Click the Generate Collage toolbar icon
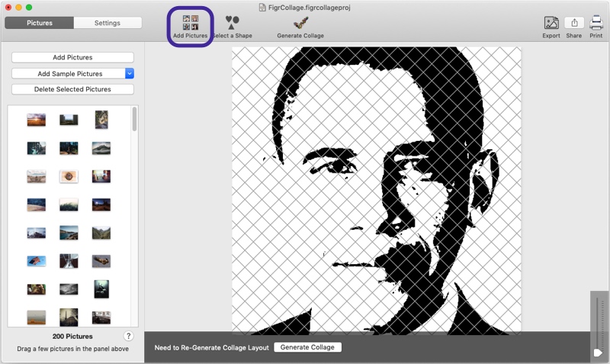610x364 pixels. 300,27
